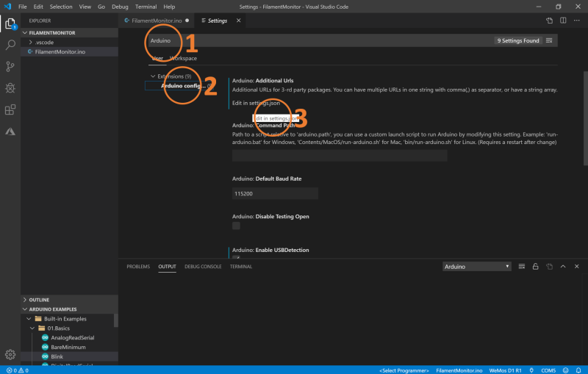Viewport: 588px width, 374px height.
Task: Click the Command Path input field
Action: click(340, 156)
